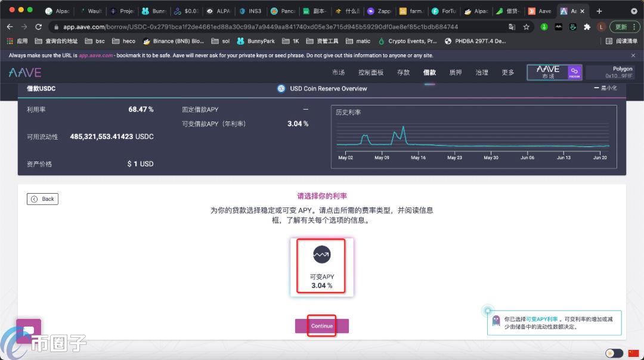644x360 pixels.
Task: Click the browser update button 更新
Action: 624,27
